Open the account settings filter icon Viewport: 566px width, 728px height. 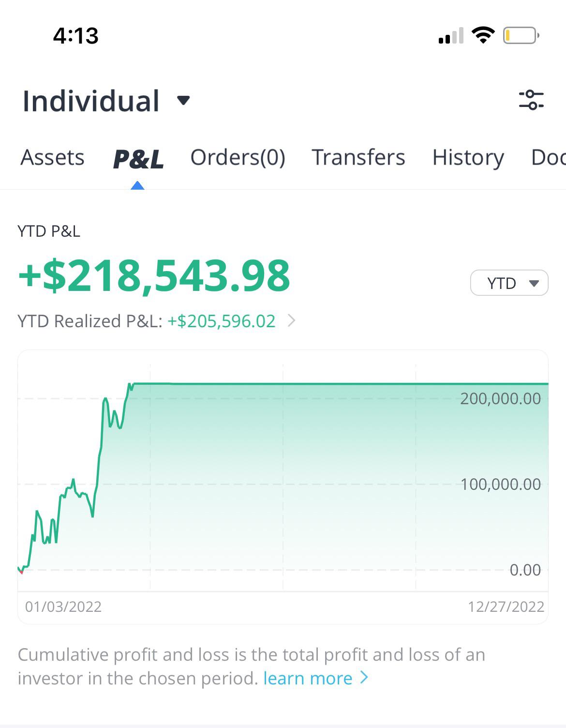[531, 100]
